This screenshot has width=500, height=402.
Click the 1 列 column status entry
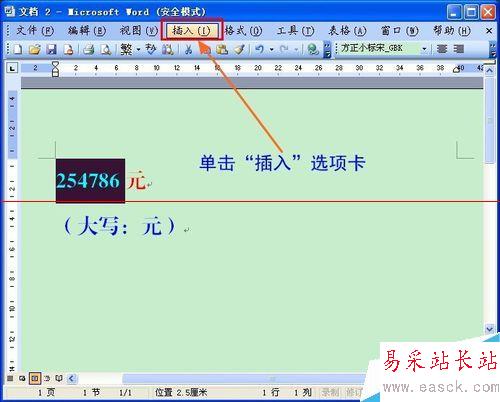(x=302, y=392)
